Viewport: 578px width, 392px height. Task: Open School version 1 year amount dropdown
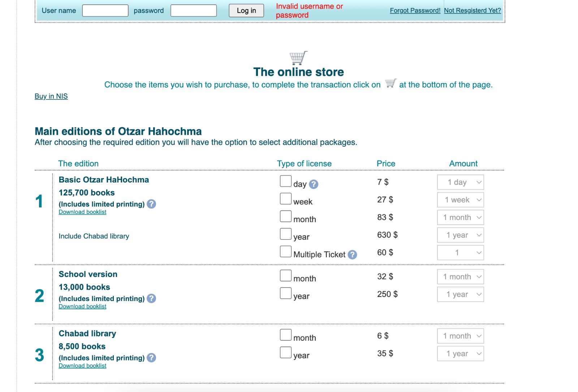(460, 294)
